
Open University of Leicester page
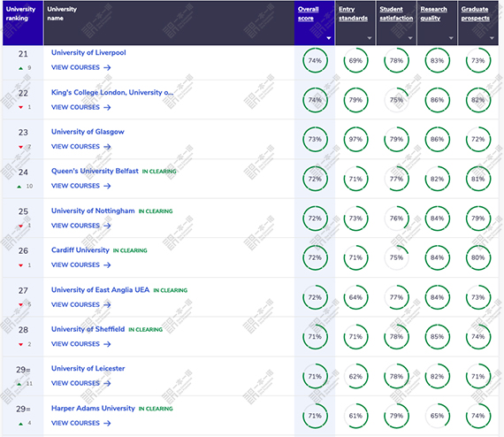(88, 368)
